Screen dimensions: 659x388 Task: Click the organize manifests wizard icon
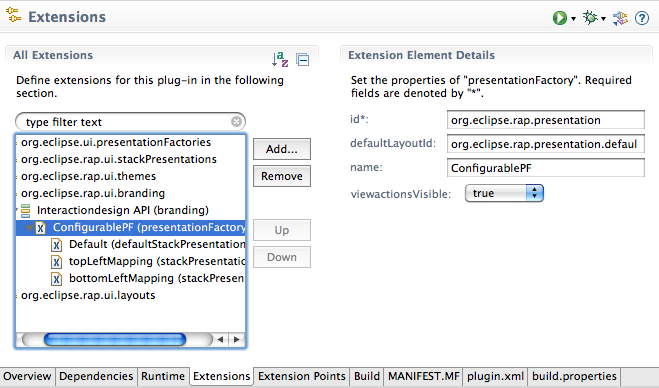click(x=620, y=18)
